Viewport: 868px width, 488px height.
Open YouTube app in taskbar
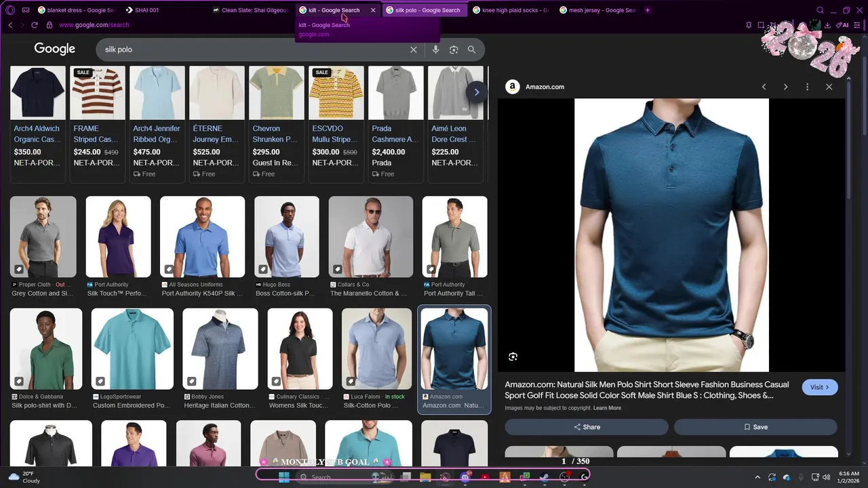point(485,477)
